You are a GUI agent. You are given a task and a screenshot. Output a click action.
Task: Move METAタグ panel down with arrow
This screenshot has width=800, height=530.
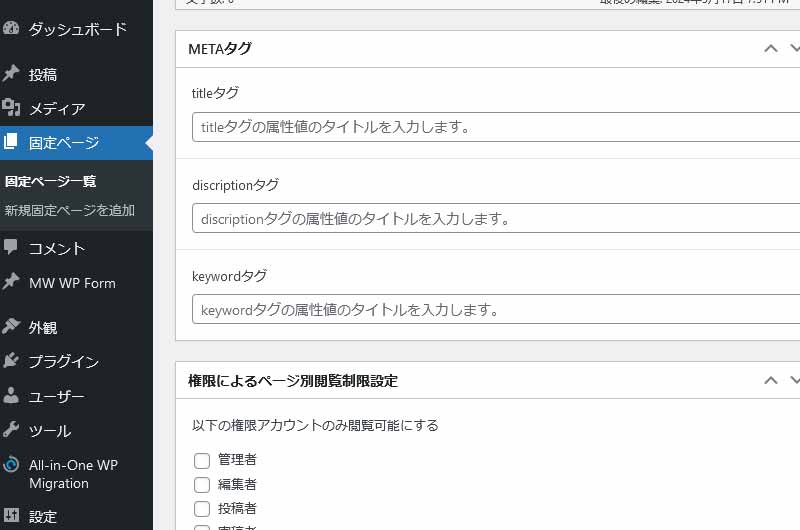point(794,48)
